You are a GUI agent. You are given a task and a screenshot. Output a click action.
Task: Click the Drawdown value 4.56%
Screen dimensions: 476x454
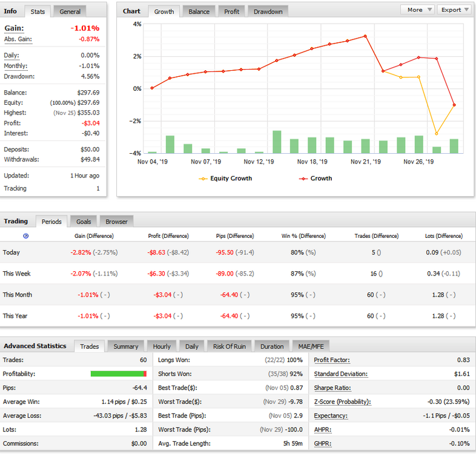coord(90,76)
